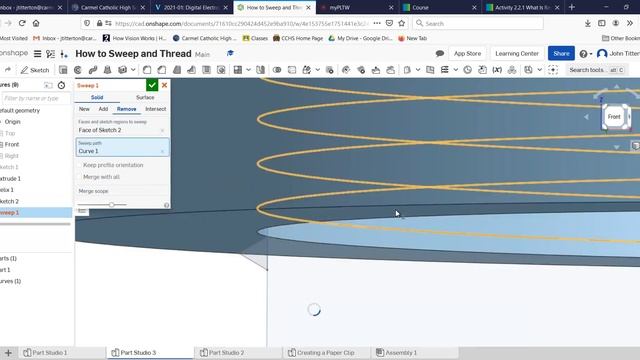Enable Merge with all checkbox

point(80,177)
